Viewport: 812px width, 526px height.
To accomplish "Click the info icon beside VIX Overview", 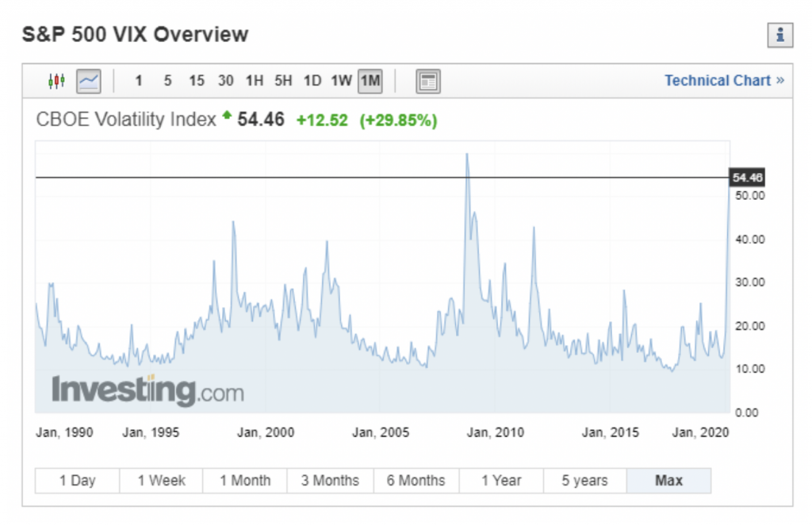I will coord(780,35).
